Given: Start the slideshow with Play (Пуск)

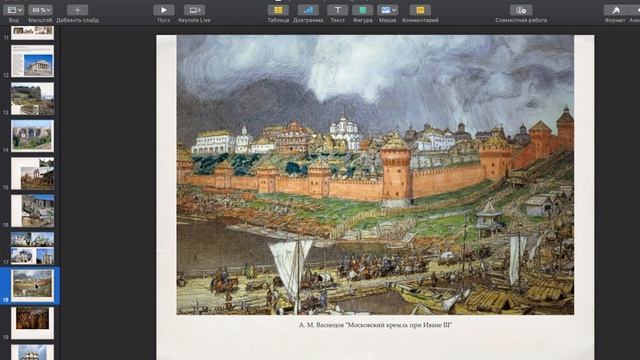Looking at the screenshot, I should point(164,10).
